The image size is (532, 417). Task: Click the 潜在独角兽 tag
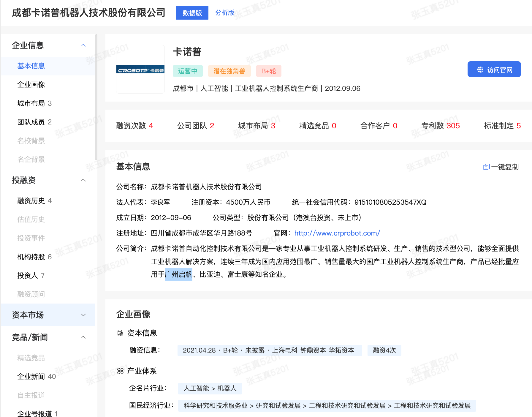point(229,71)
